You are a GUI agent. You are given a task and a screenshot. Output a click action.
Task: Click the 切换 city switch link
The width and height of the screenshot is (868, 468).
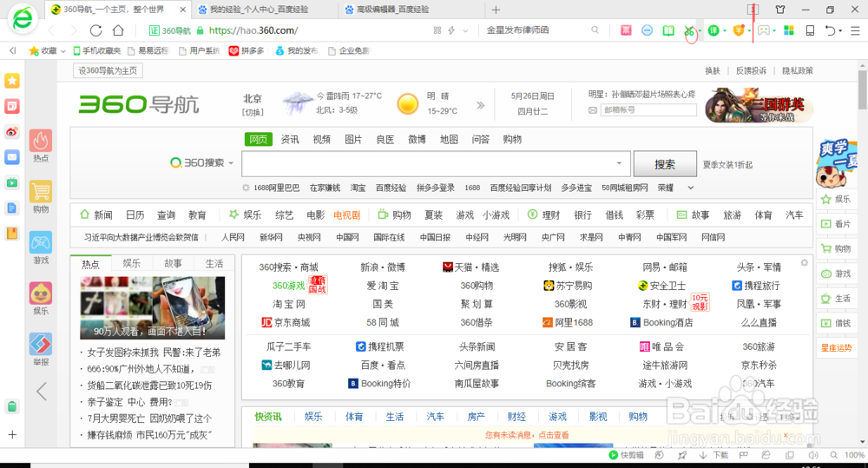pyautogui.click(x=253, y=112)
